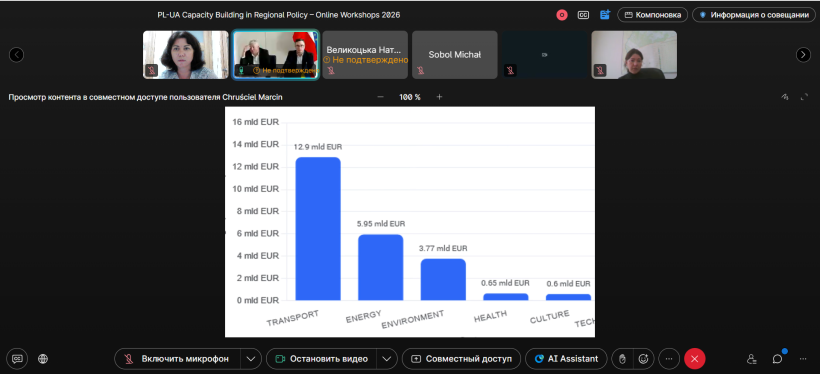Show previous participants with left arrow

(16, 54)
